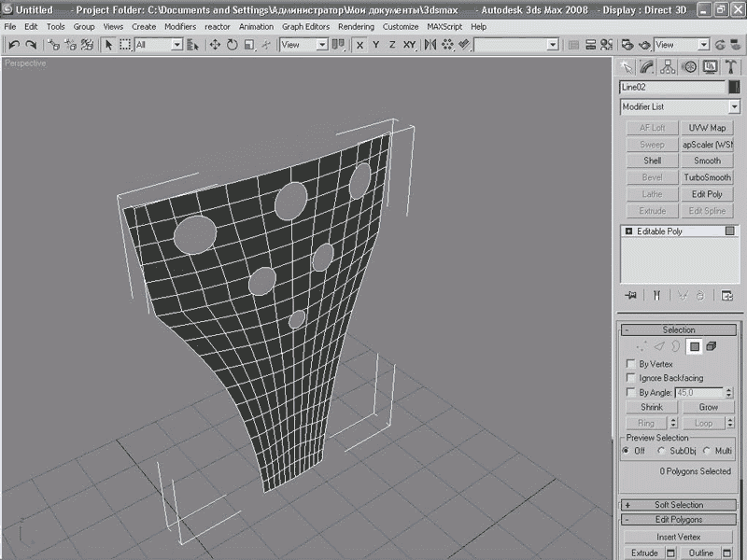Open the Hierarchy command panel tab
The image size is (747, 560).
tap(669, 66)
